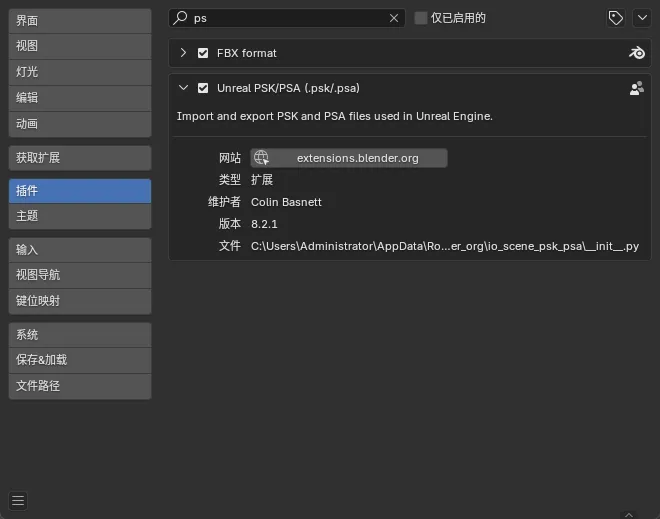Open the 保存&加载 settings tab

(x=80, y=360)
